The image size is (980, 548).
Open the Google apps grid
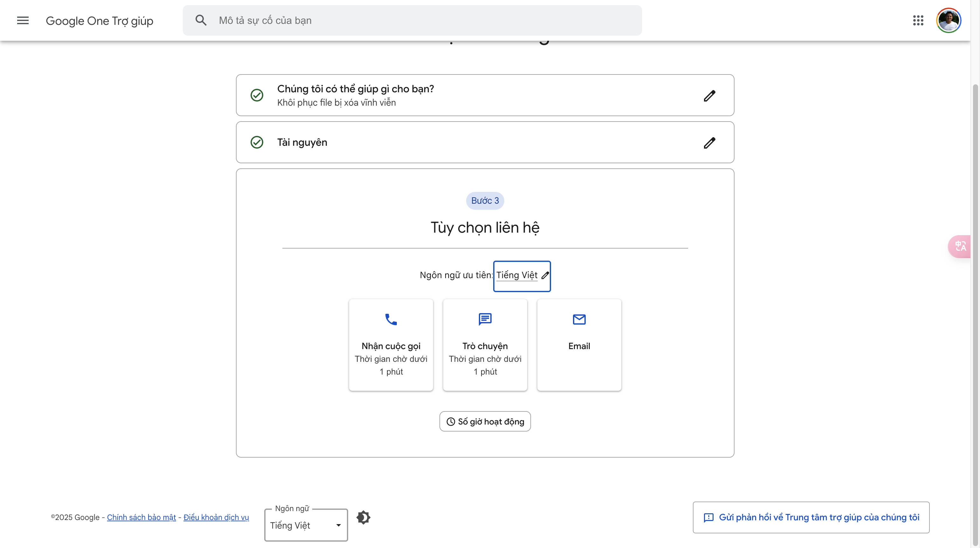(x=918, y=21)
